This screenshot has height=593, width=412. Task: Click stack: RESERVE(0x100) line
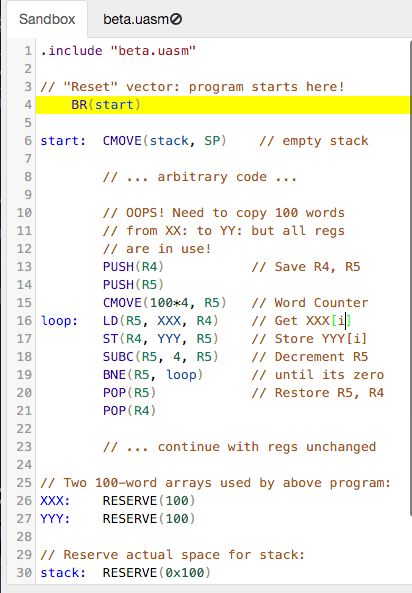coord(126,573)
